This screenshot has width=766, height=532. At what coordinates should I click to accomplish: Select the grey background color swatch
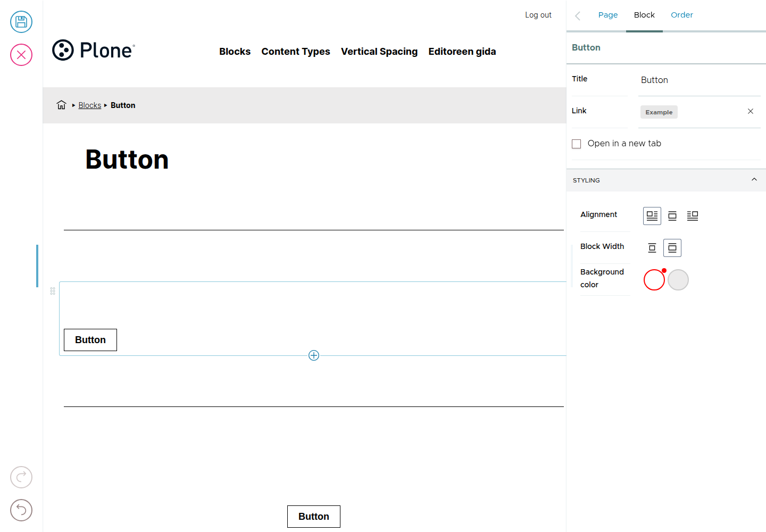pos(678,280)
